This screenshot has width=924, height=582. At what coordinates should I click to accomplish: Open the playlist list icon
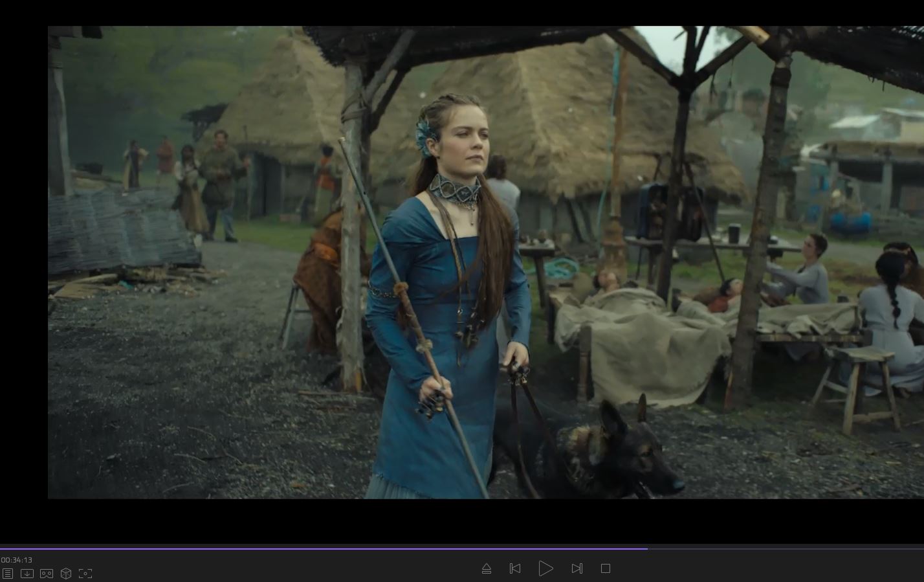point(8,574)
